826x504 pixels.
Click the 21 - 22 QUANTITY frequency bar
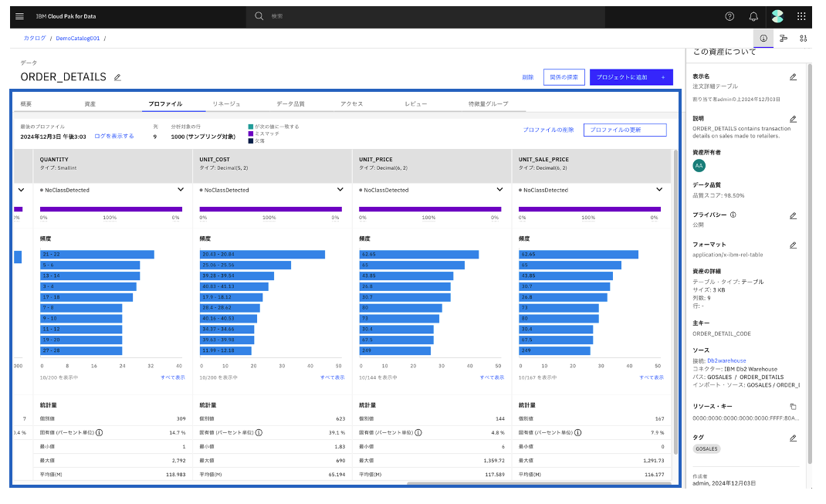[97, 255]
